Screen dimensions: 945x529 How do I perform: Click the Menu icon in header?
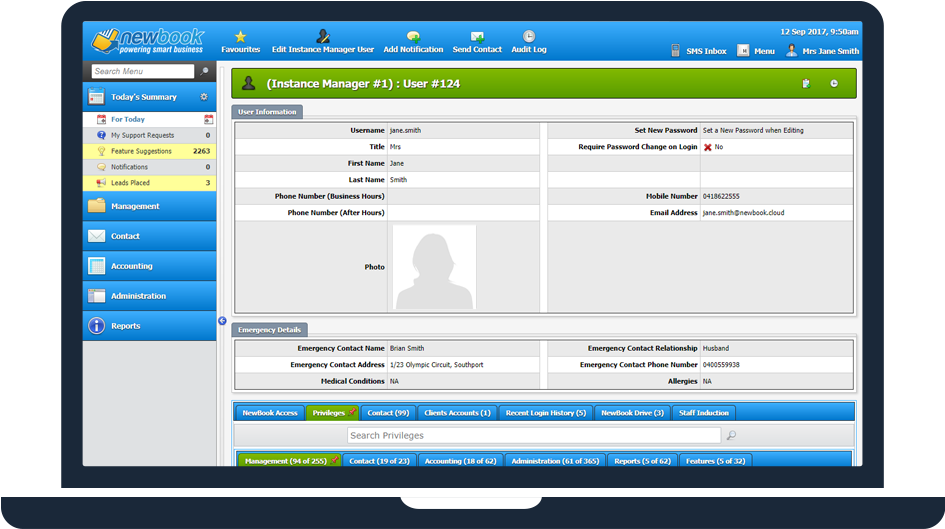(743, 51)
